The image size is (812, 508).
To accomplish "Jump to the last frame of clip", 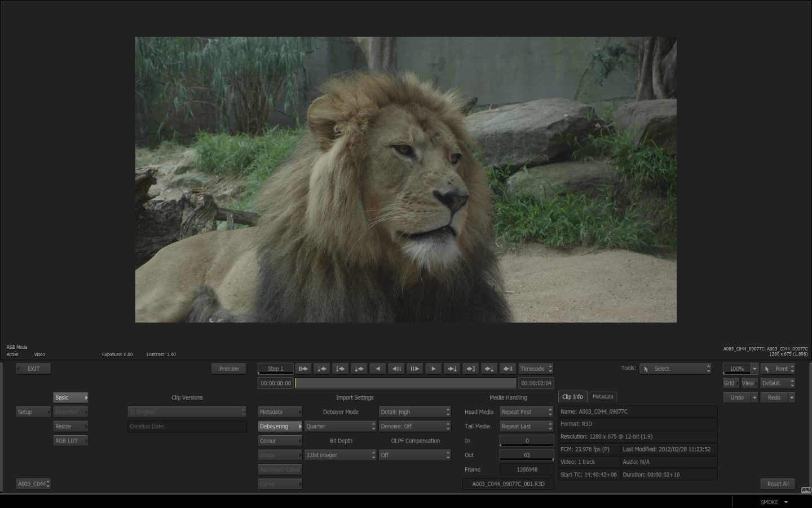I will click(507, 369).
